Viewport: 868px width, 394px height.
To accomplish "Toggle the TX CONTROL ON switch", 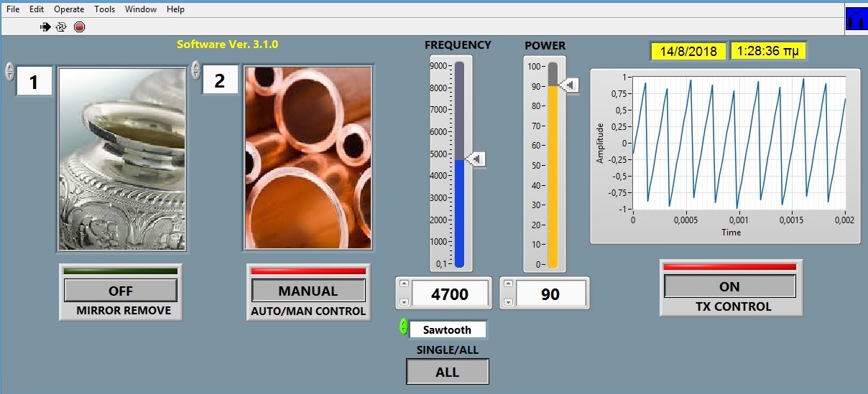I will click(729, 286).
